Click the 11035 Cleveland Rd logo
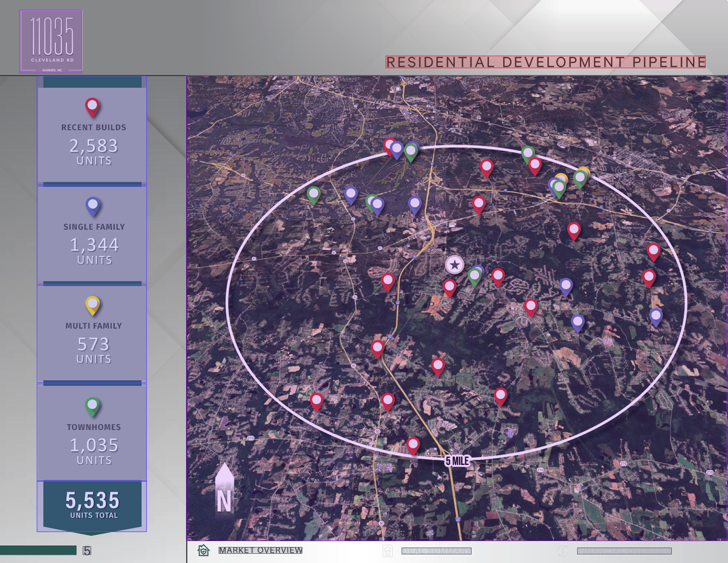This screenshot has height=563, width=728. pos(51,41)
